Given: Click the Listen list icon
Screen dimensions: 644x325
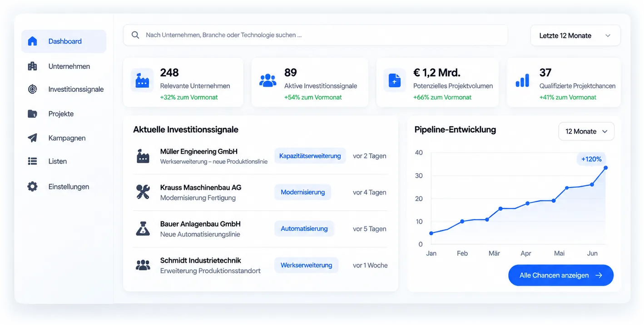Looking at the screenshot, I should click(32, 161).
